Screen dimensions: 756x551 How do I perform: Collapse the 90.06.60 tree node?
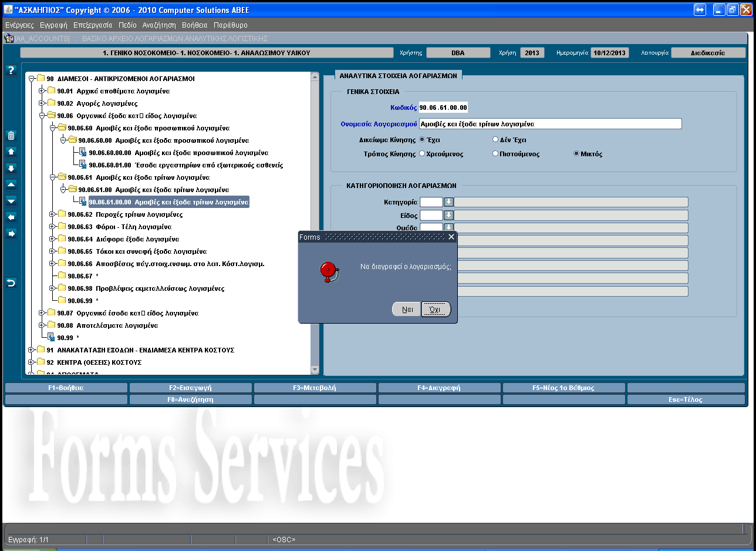tap(52, 128)
